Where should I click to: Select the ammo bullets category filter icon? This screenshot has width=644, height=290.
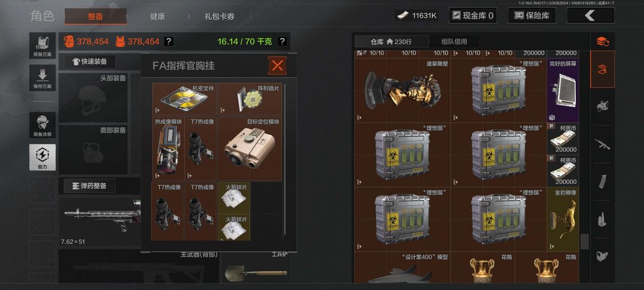pyautogui.click(x=602, y=218)
